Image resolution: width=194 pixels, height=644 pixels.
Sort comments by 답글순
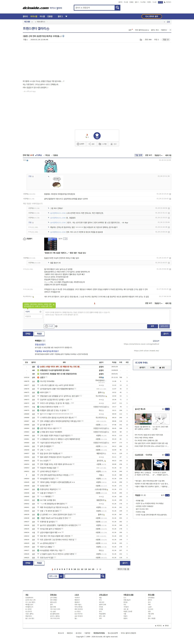tap(55, 155)
